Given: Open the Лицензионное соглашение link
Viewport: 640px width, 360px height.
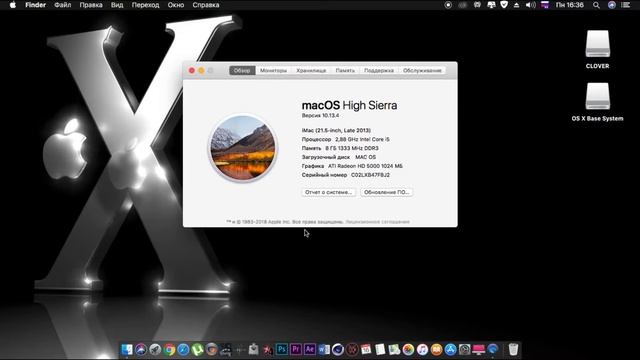Looking at the screenshot, I should coord(378,222).
